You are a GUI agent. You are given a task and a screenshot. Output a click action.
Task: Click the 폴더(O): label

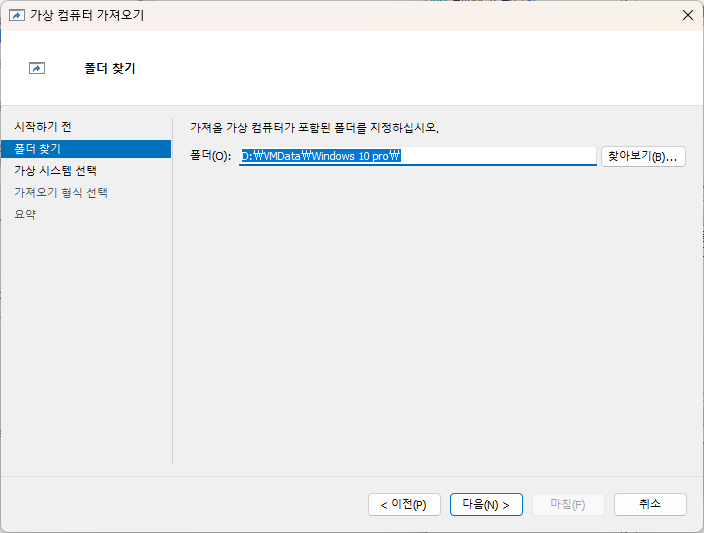click(x=211, y=156)
